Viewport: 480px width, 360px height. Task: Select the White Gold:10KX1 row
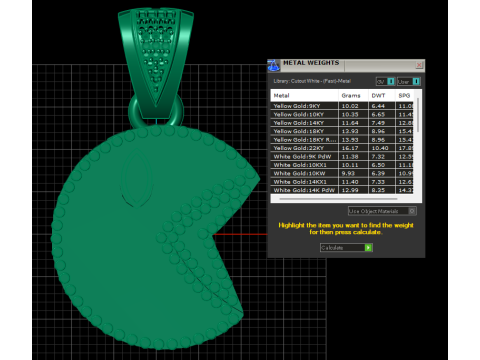(342, 165)
